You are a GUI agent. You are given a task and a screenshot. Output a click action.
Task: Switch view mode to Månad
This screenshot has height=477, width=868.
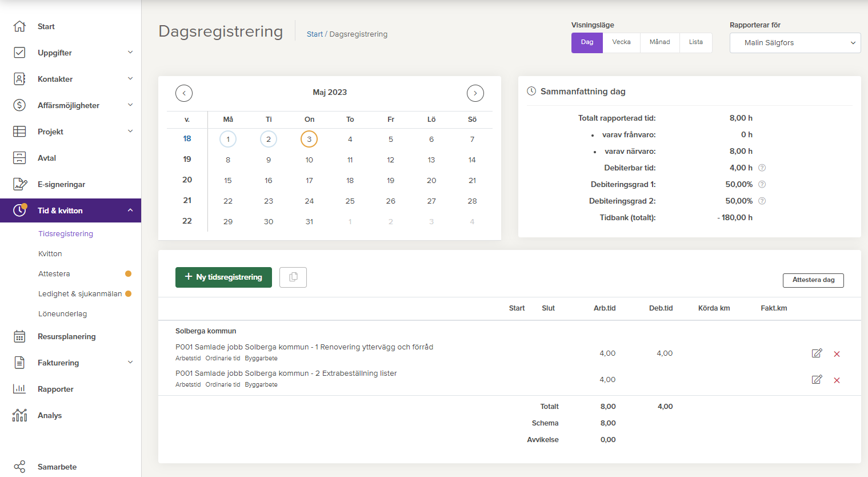(x=659, y=42)
